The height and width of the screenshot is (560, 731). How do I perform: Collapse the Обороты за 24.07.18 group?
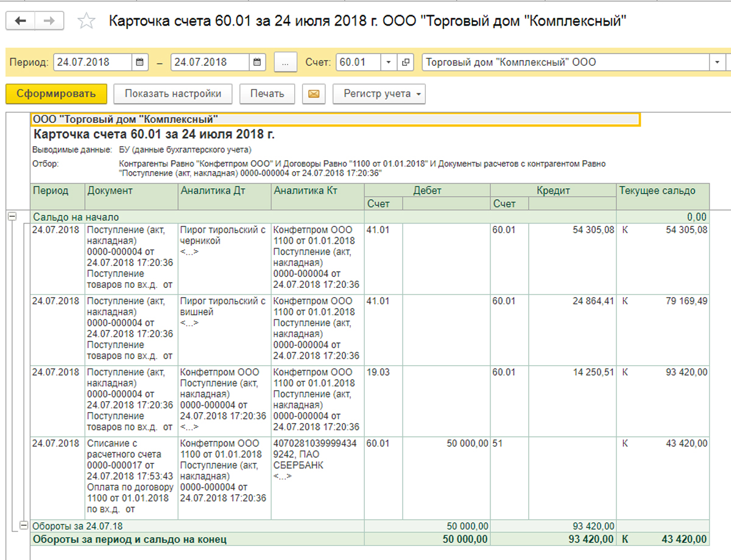[24, 525]
